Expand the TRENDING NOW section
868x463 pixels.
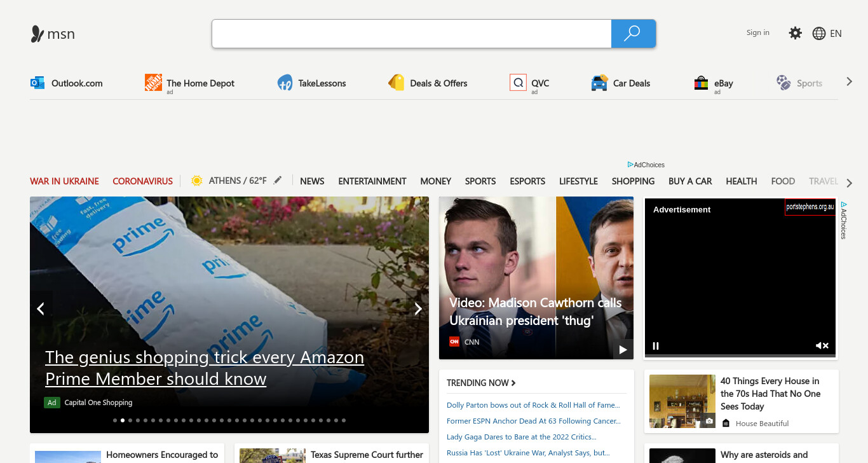[481, 383]
